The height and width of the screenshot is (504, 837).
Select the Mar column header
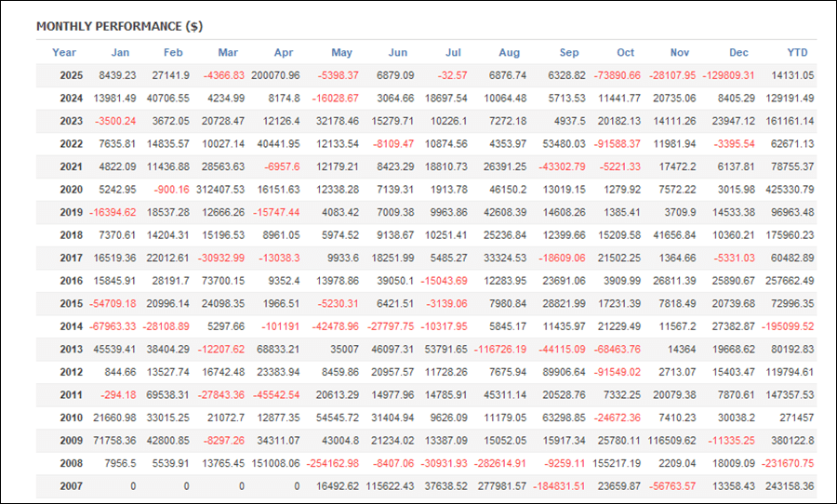click(227, 52)
